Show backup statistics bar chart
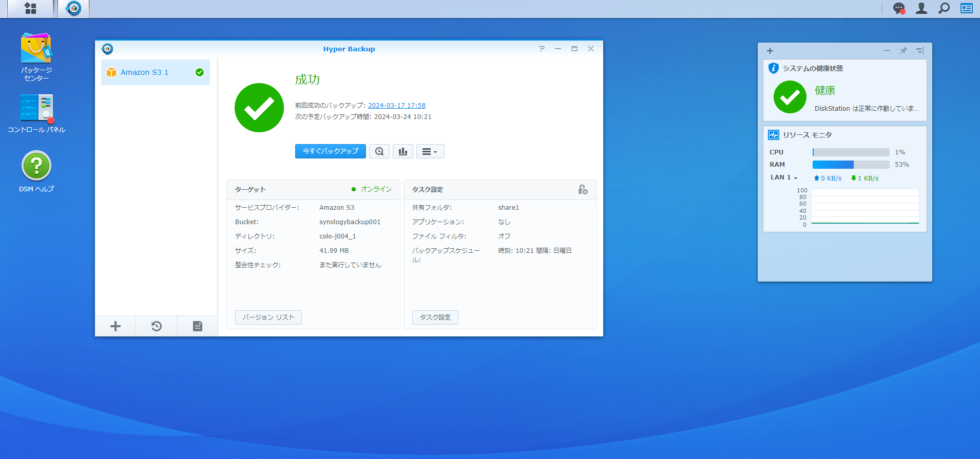Viewport: 980px width, 459px height. point(403,151)
